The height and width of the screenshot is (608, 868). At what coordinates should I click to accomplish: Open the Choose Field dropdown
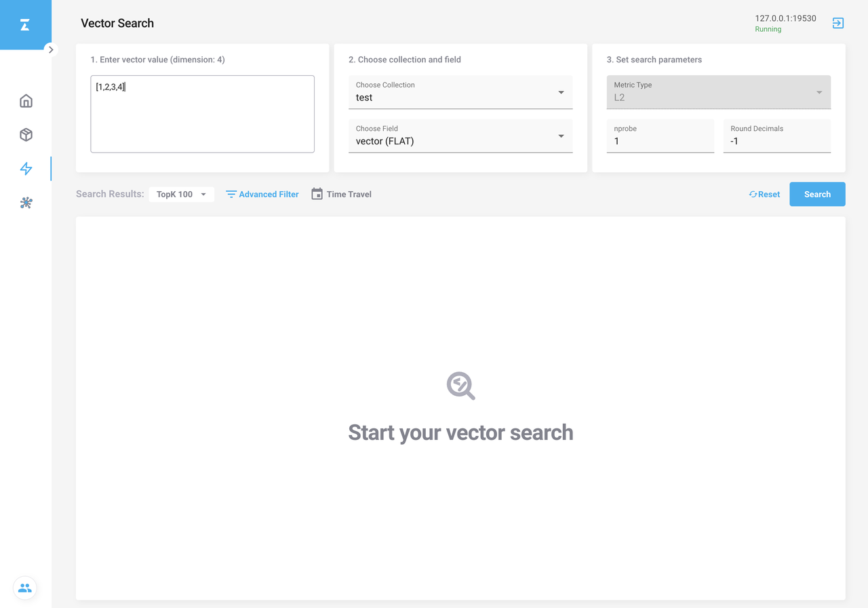pyautogui.click(x=460, y=136)
